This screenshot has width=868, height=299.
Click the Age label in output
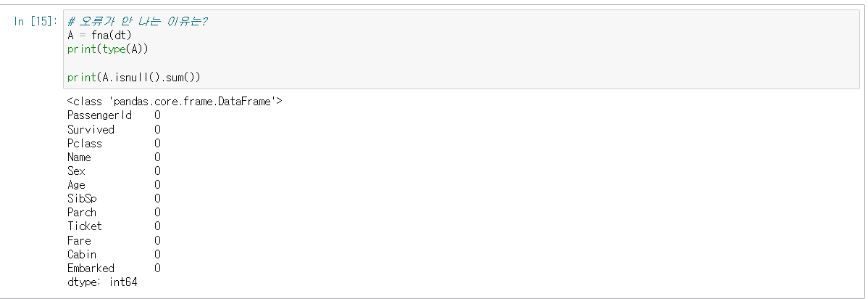[76, 184]
